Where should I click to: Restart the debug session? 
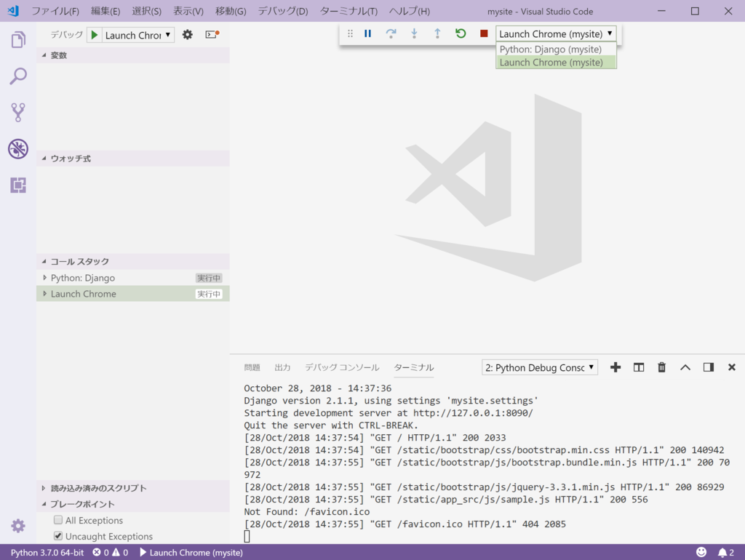pos(461,33)
